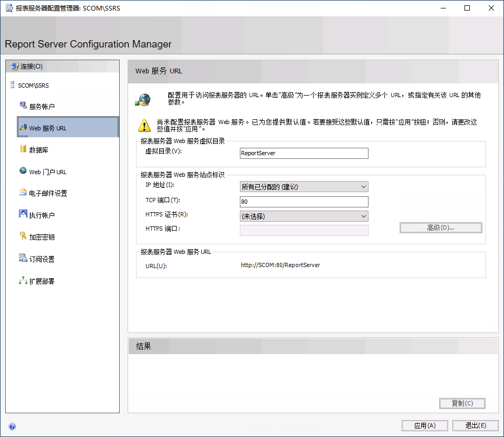Image resolution: width=504 pixels, height=437 pixels.
Task: Click the TCP 端口 port field
Action: point(304,202)
